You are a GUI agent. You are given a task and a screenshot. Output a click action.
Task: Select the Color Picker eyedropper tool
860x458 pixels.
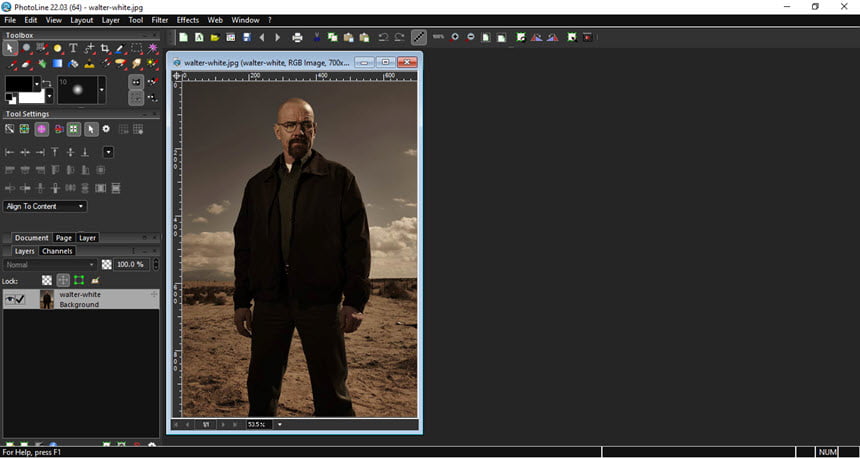click(120, 48)
